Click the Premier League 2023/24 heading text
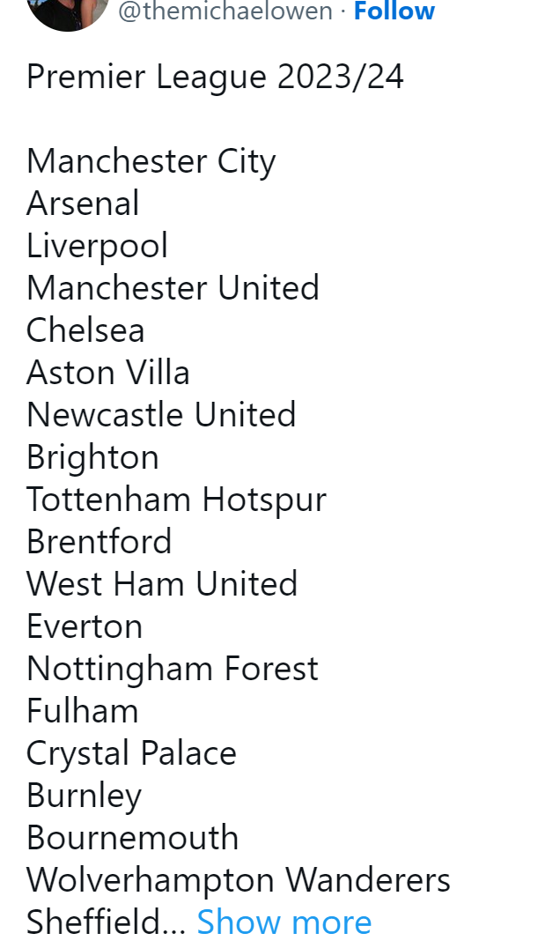This screenshot has height=948, width=560. [x=215, y=77]
